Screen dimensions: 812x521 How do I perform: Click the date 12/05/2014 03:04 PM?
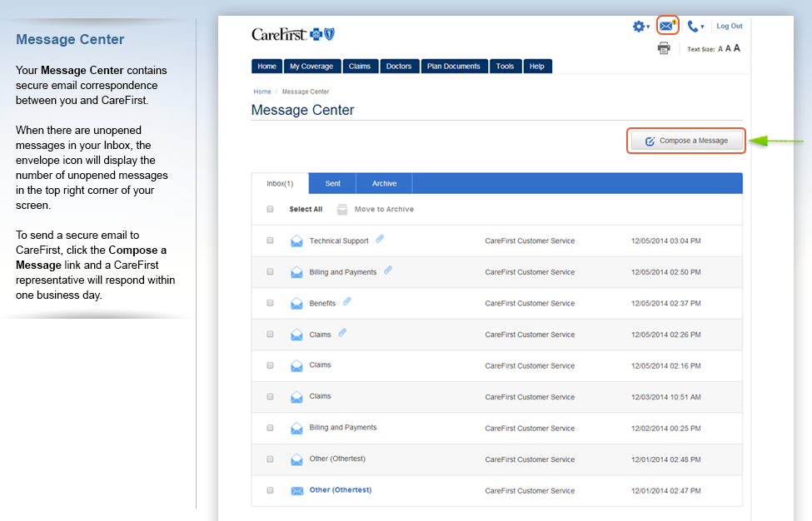click(666, 241)
